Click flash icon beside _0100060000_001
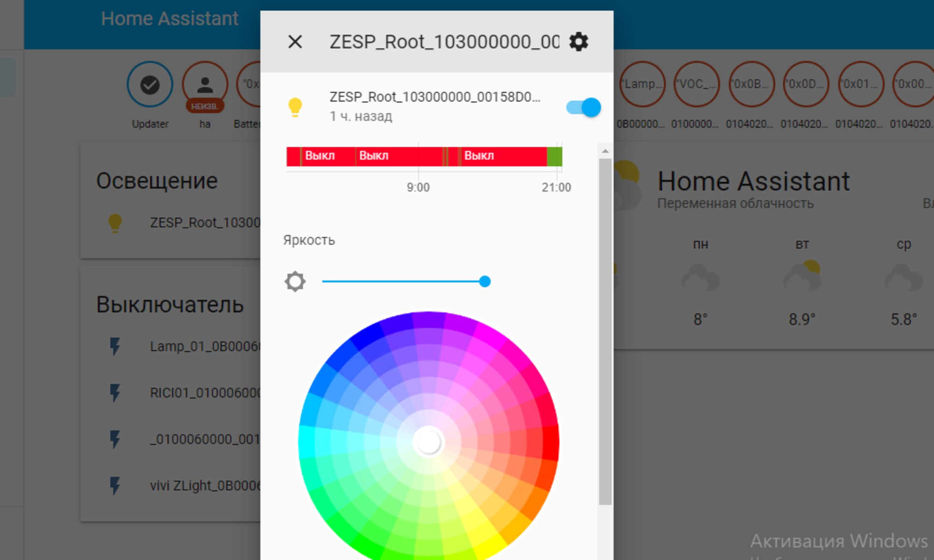Viewport: 934px width, 560px height. [x=115, y=439]
